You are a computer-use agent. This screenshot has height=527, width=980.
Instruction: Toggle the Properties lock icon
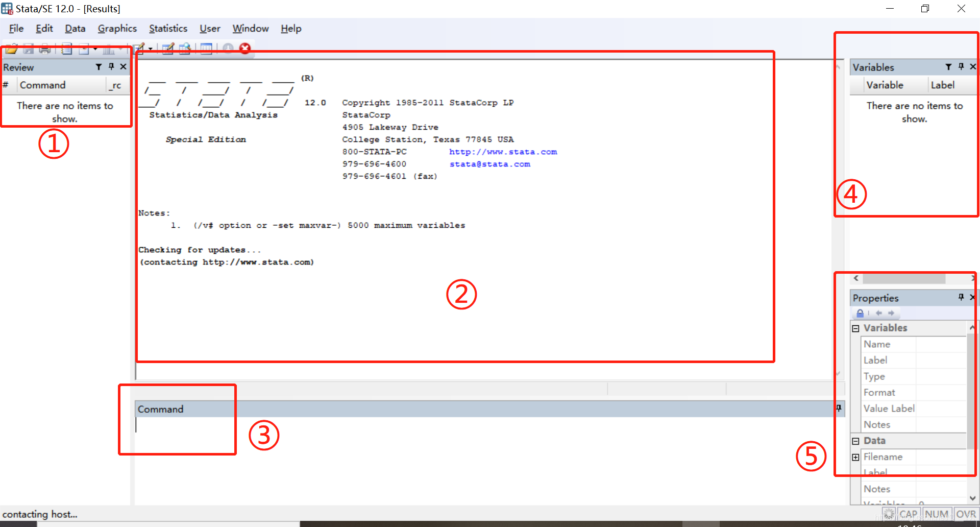[860, 313]
